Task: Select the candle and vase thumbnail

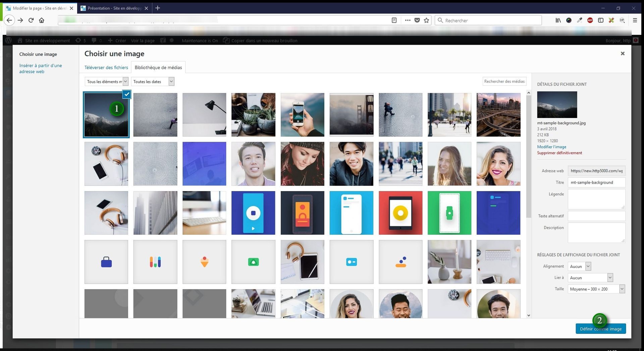Action: tap(449, 262)
